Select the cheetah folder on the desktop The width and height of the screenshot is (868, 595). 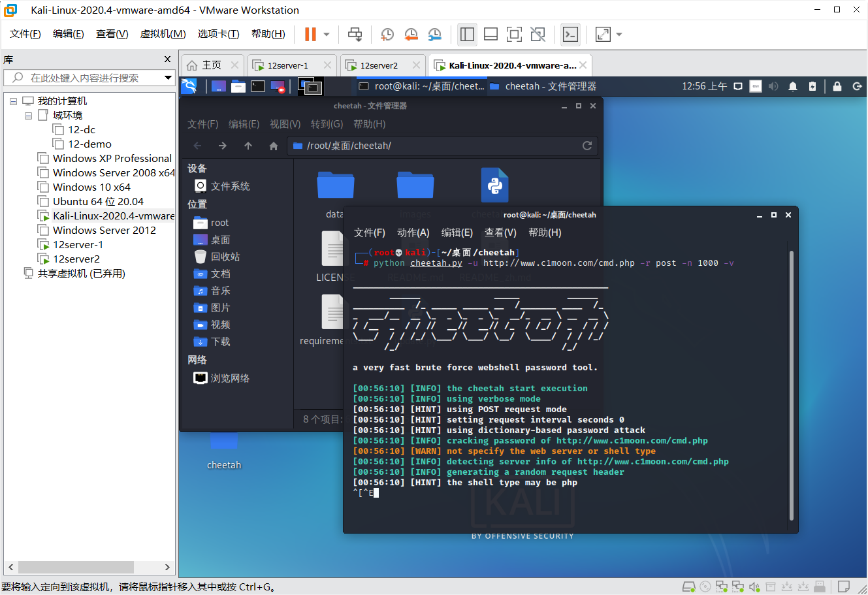tap(224, 451)
